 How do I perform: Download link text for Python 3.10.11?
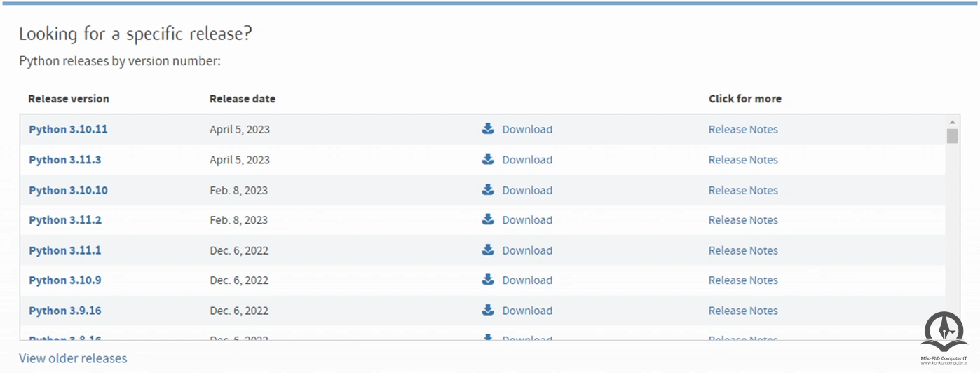pyautogui.click(x=527, y=129)
